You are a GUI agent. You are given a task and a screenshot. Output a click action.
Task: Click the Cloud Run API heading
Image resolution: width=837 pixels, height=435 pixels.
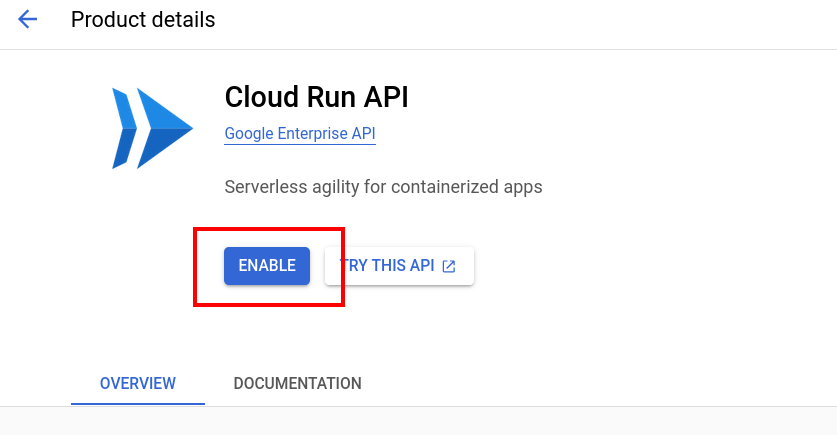317,97
